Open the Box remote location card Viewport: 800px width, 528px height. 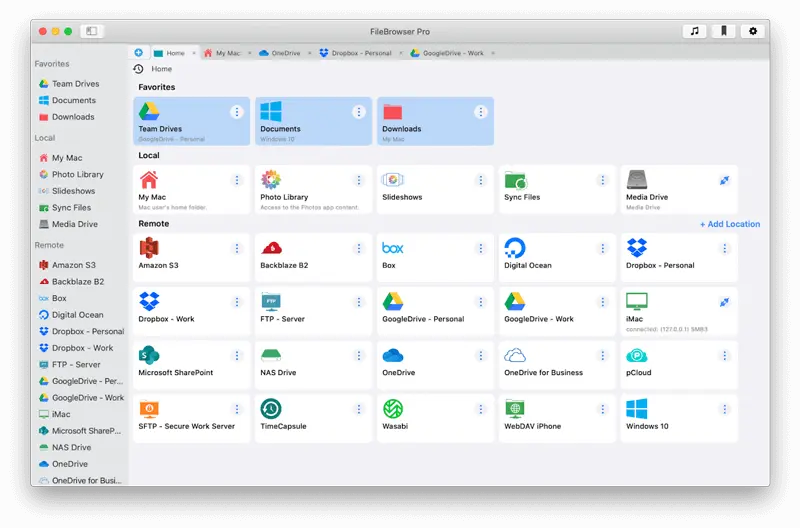click(435, 258)
